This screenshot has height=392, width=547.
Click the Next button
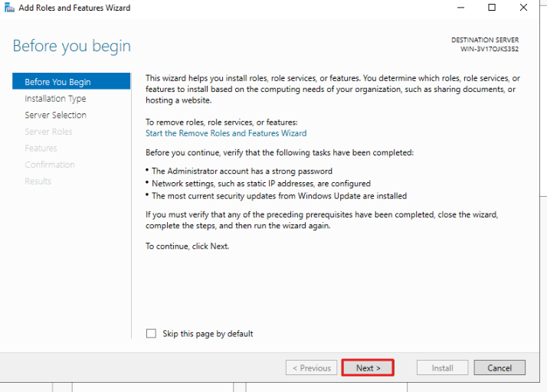pyautogui.click(x=368, y=367)
